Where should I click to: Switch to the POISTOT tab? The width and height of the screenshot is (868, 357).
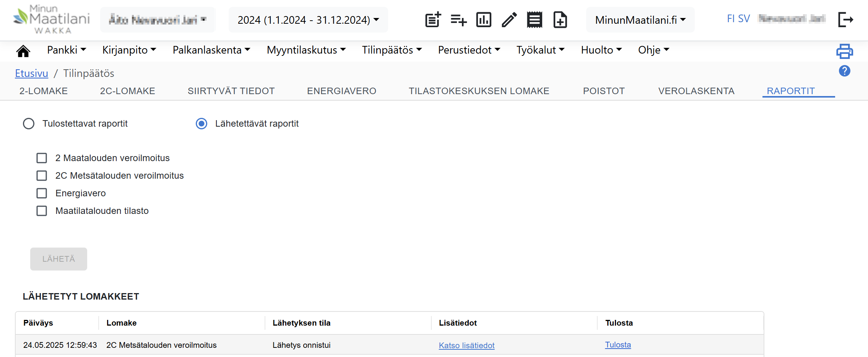click(x=604, y=91)
